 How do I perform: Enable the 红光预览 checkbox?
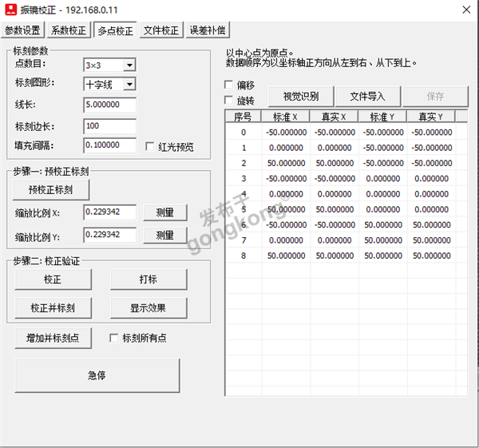tap(151, 147)
